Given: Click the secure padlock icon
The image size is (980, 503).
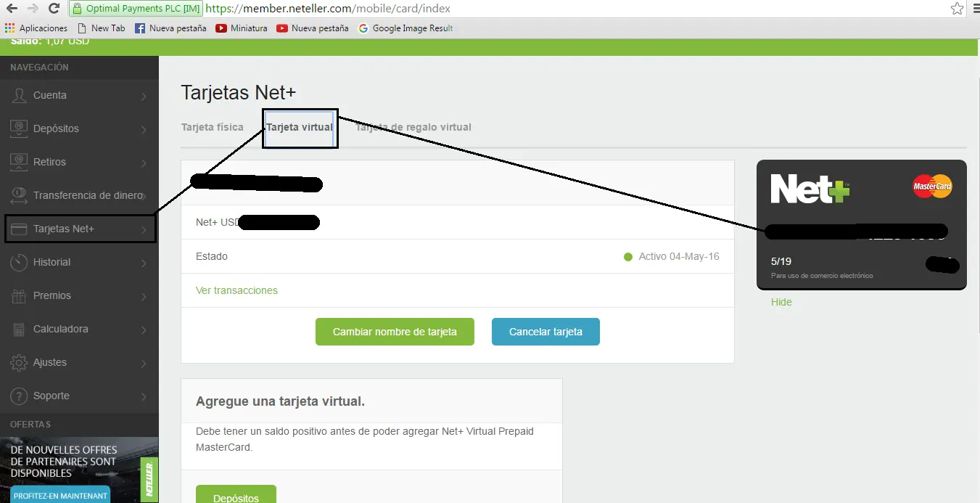Looking at the screenshot, I should click(78, 9).
